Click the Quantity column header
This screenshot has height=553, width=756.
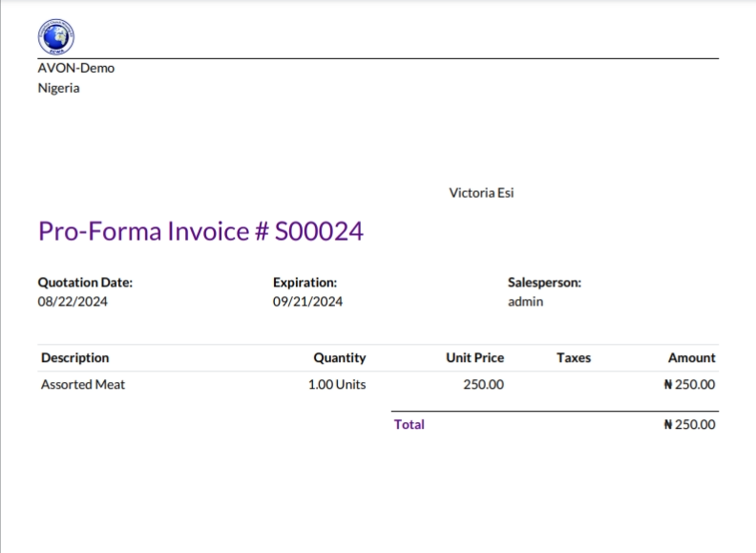coord(340,357)
